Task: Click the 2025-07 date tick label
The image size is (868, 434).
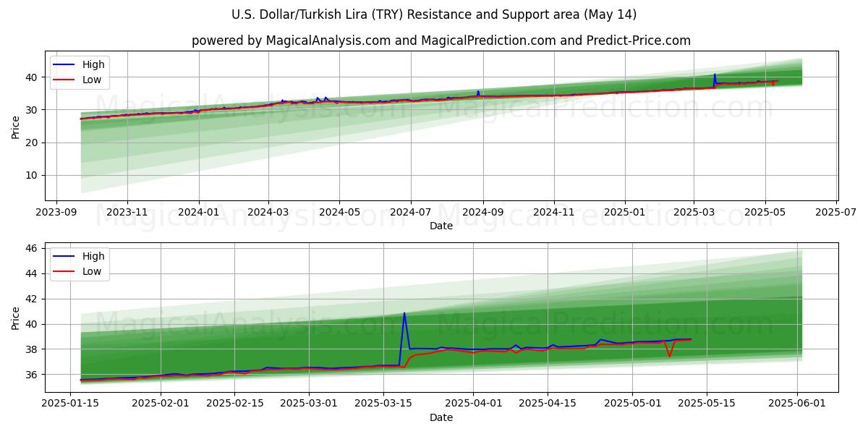Action: (x=835, y=212)
